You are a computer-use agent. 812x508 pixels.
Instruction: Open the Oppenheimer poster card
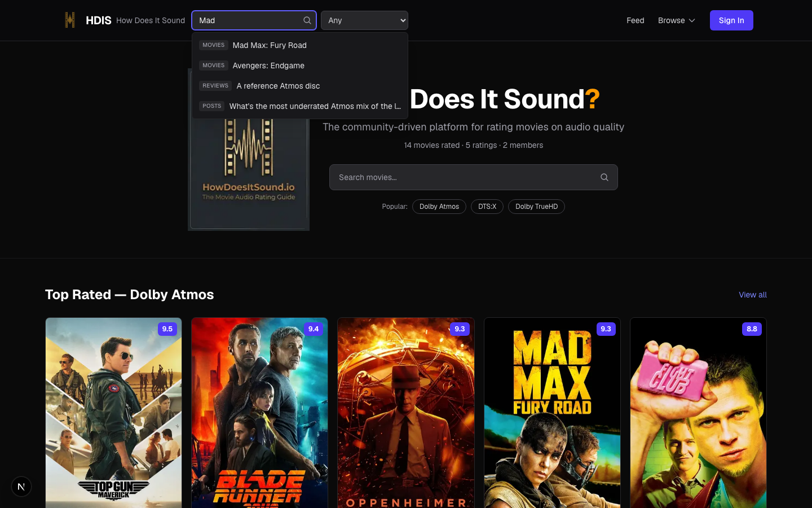[406, 413]
